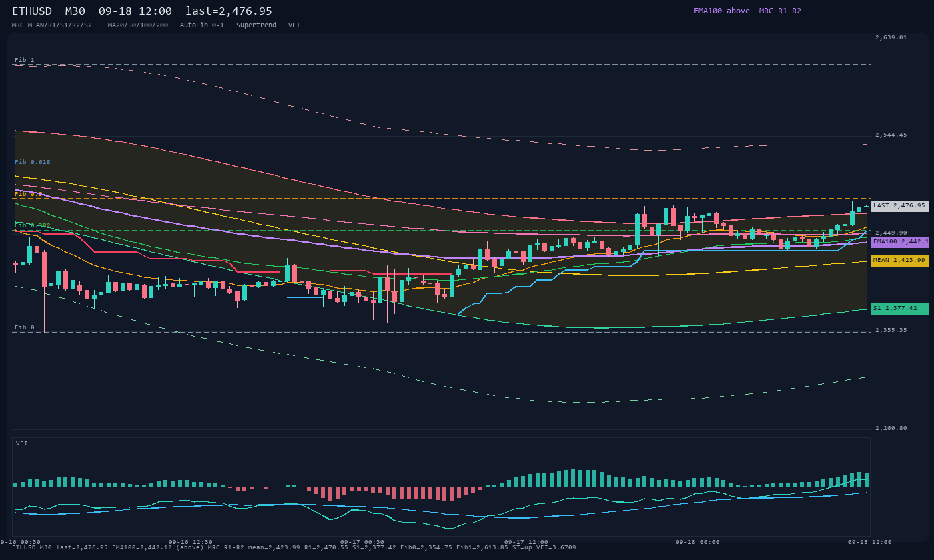Click the last=2,476.95 header value

[229, 11]
